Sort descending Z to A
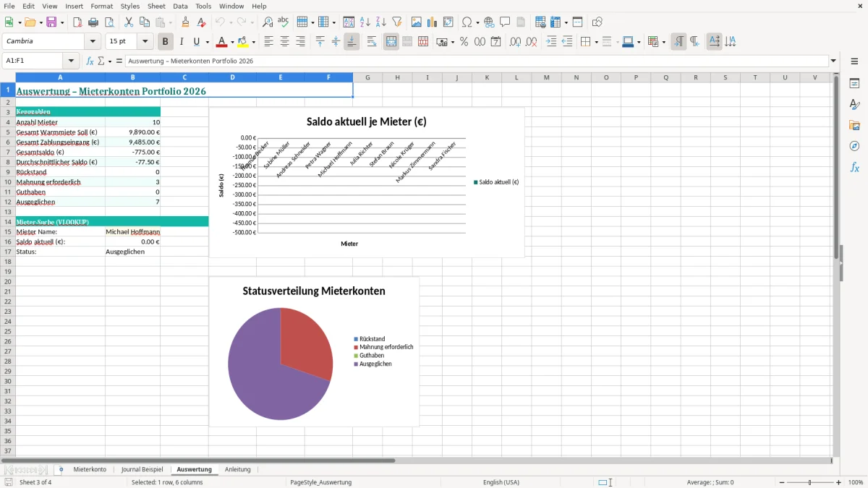Image resolution: width=868 pixels, height=488 pixels. (381, 22)
